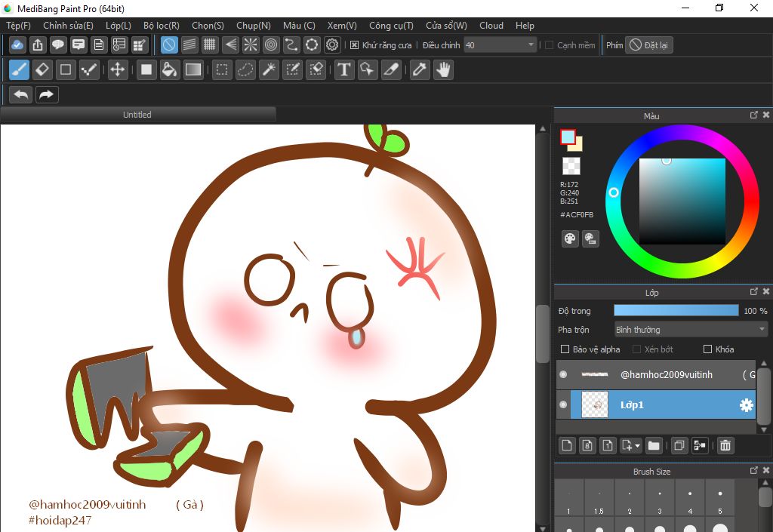Open the color palette icon in Màu panel
This screenshot has width=773, height=532.
pyautogui.click(x=570, y=239)
